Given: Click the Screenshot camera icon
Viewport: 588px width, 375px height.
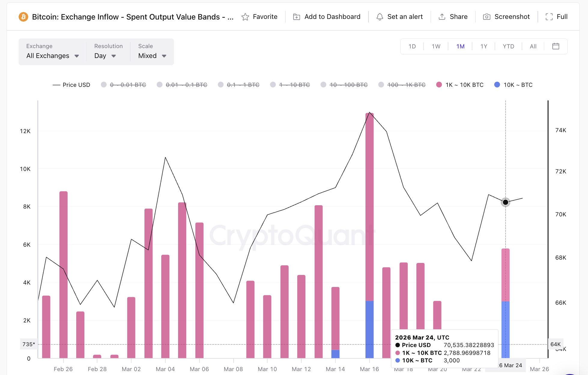Looking at the screenshot, I should point(487,17).
